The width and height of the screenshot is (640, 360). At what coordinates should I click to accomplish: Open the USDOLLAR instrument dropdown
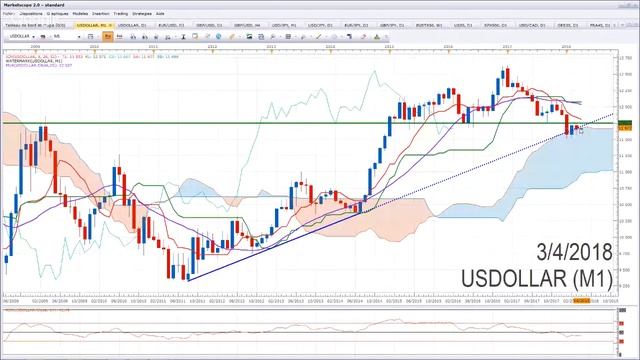(33, 37)
